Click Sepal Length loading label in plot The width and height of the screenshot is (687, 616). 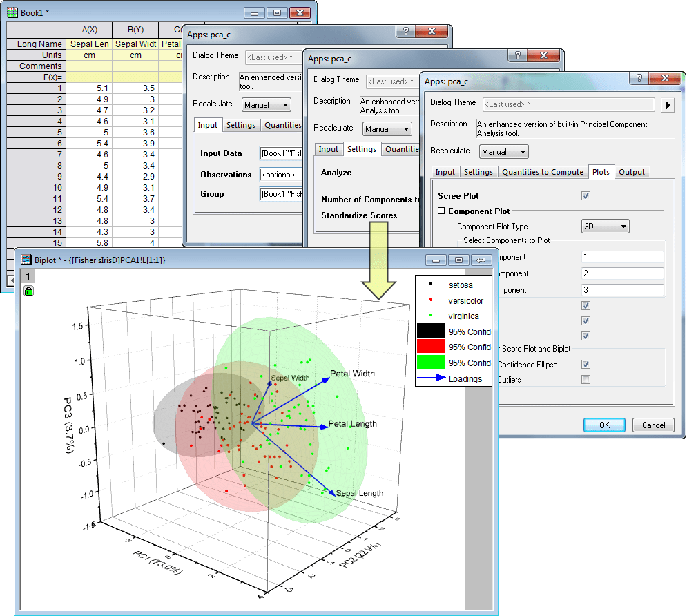click(360, 493)
